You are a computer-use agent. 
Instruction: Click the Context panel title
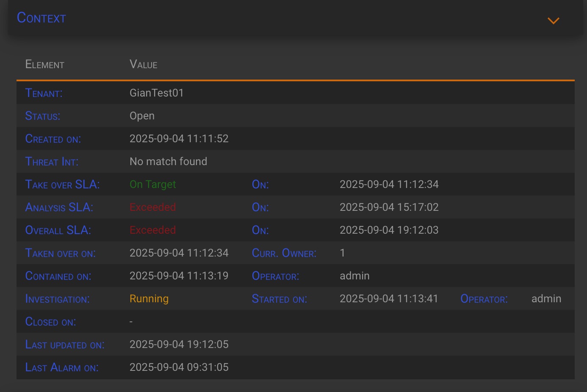point(42,18)
